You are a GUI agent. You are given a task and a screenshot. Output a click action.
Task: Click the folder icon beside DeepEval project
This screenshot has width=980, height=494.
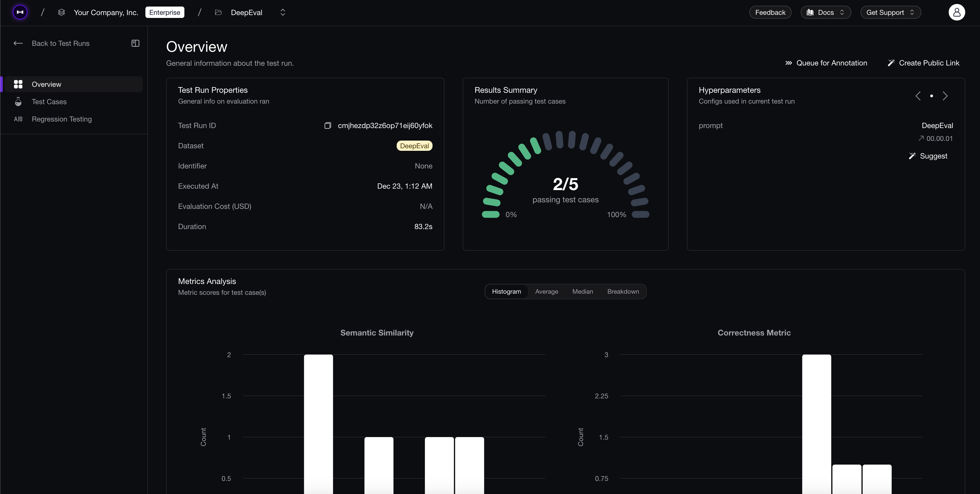click(218, 12)
